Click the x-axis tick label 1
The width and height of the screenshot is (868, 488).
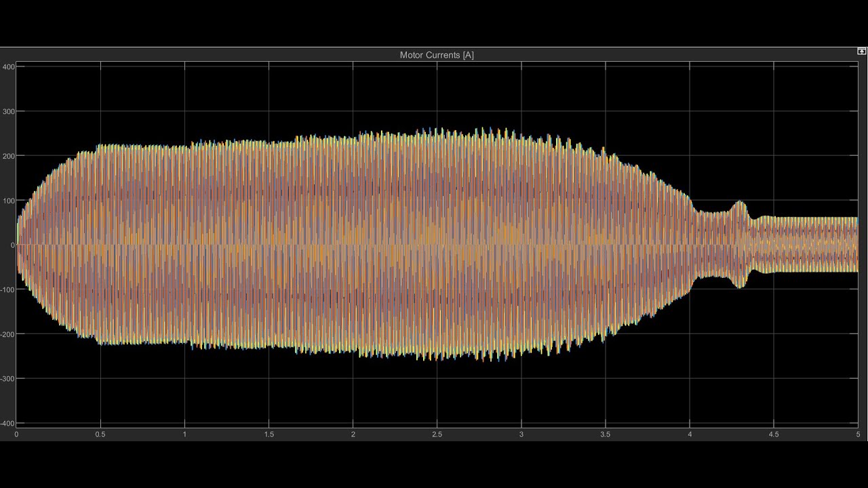pos(184,434)
